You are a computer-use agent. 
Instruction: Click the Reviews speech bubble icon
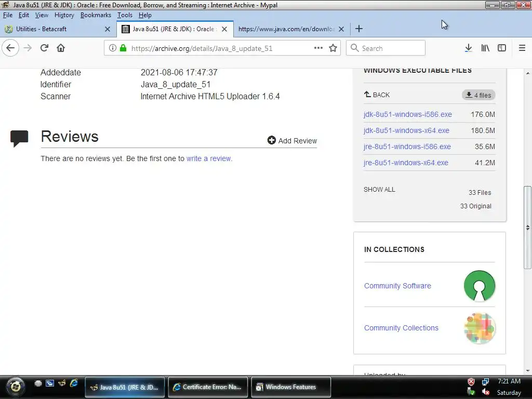pyautogui.click(x=19, y=138)
